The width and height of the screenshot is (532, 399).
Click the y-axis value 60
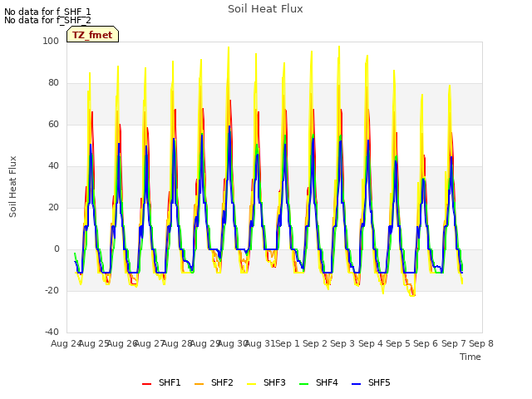coord(53,124)
